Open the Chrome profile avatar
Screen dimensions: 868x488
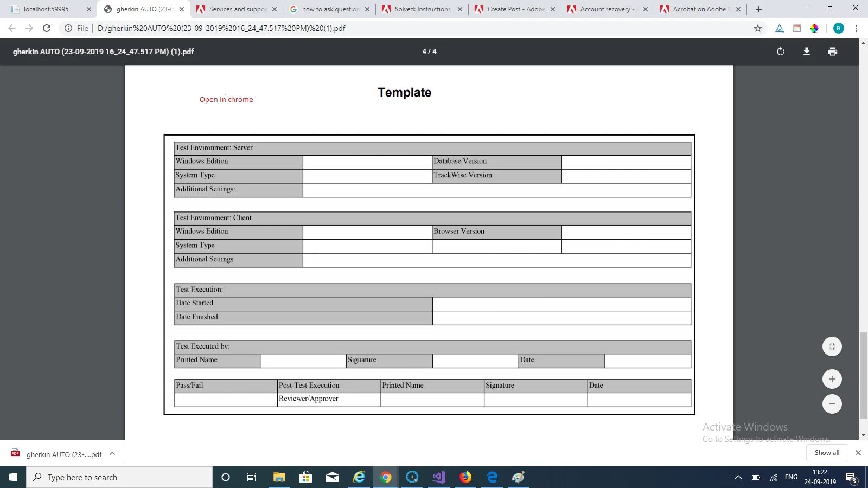coord(839,28)
